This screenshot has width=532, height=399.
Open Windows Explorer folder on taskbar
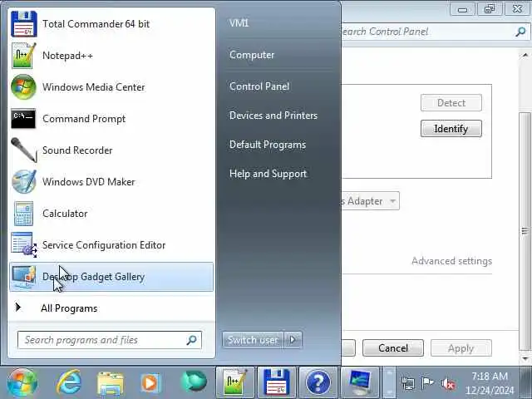pyautogui.click(x=111, y=383)
